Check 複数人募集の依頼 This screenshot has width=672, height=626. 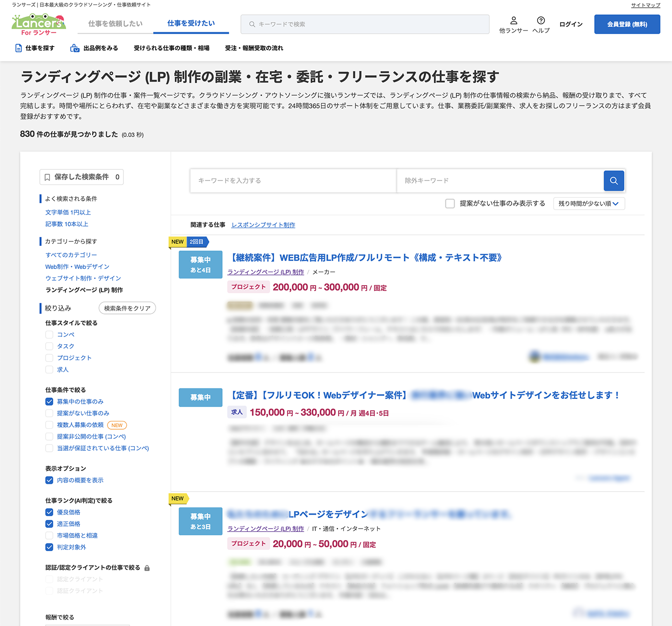click(x=49, y=425)
